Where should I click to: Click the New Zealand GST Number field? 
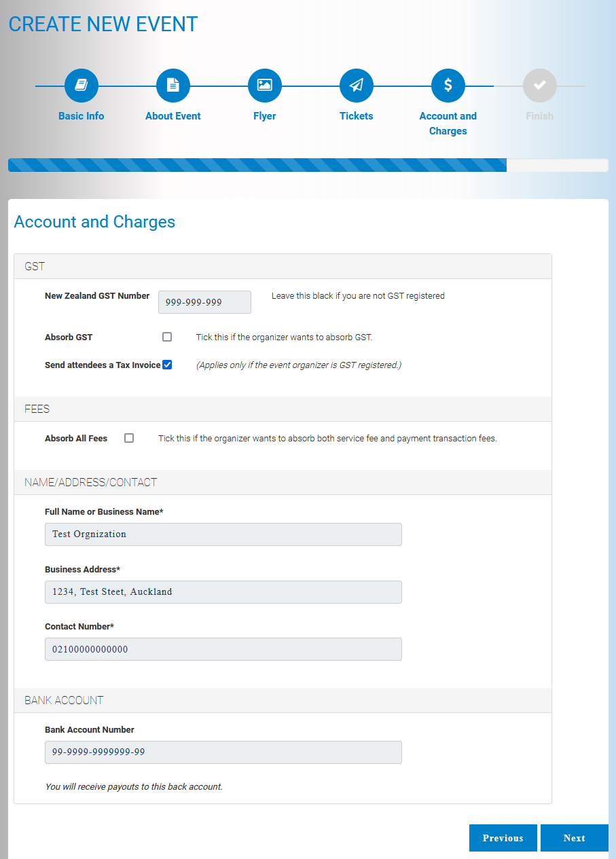(204, 301)
